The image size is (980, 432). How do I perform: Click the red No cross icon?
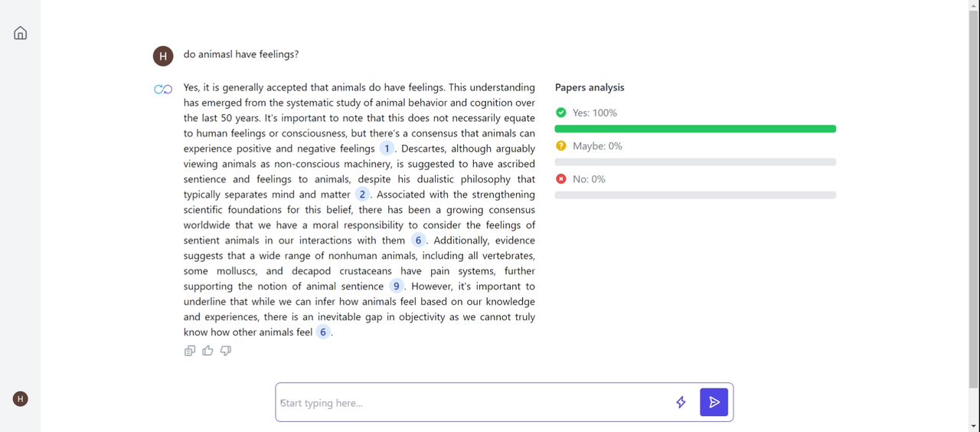(561, 178)
